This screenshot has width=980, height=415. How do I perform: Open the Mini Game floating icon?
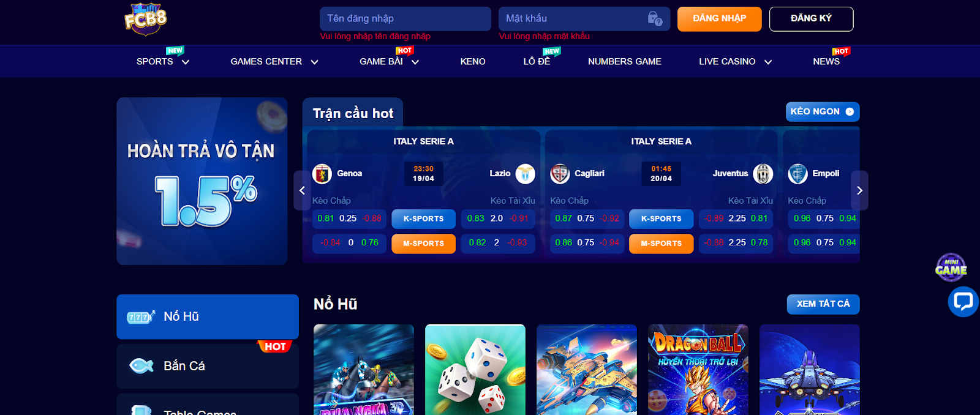(x=951, y=267)
